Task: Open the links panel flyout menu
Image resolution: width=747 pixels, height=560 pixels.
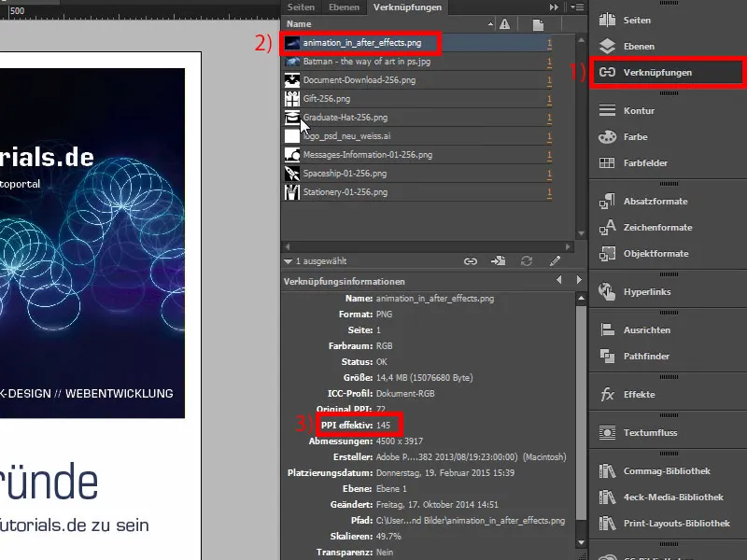Action: [577, 7]
